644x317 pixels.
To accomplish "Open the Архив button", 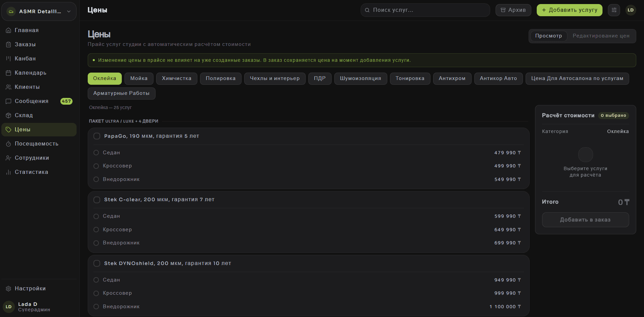I will click(x=513, y=10).
